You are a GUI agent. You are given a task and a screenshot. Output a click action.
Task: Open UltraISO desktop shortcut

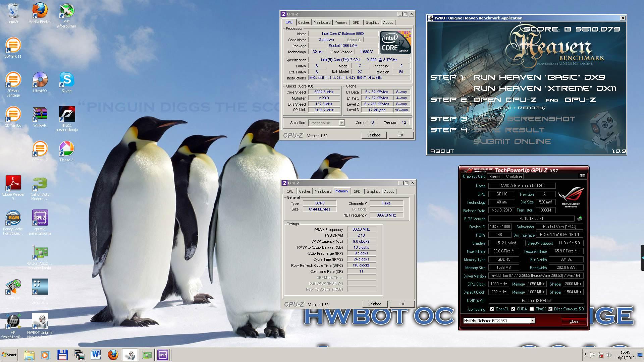click(40, 82)
